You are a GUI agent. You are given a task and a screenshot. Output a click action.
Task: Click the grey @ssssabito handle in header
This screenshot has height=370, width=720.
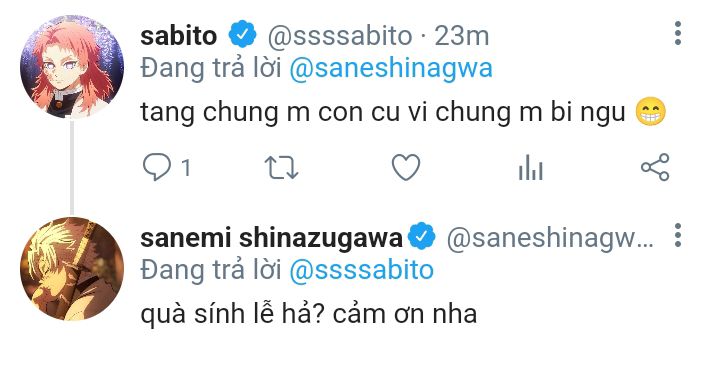pos(340,36)
